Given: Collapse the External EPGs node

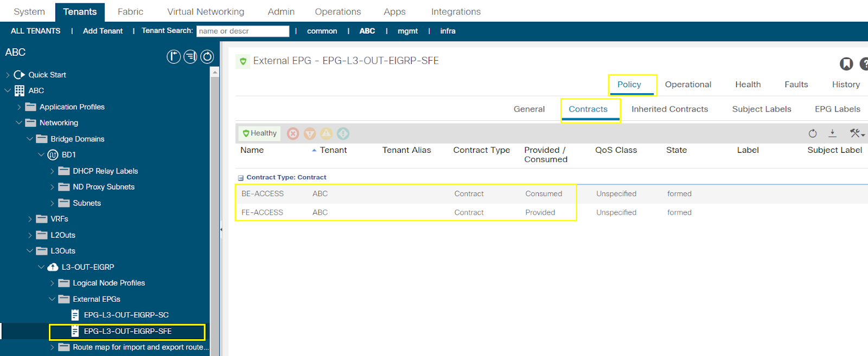Looking at the screenshot, I should pyautogui.click(x=52, y=299).
